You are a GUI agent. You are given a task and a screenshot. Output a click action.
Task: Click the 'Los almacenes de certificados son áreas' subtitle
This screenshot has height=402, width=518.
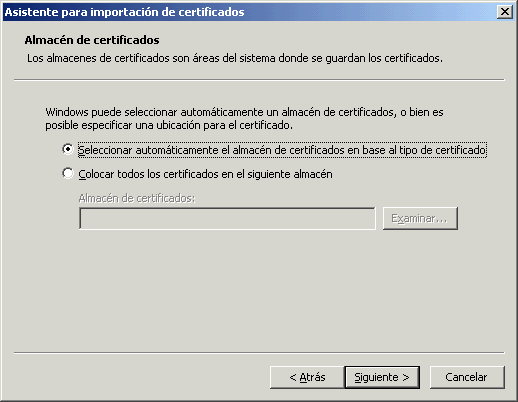point(235,58)
